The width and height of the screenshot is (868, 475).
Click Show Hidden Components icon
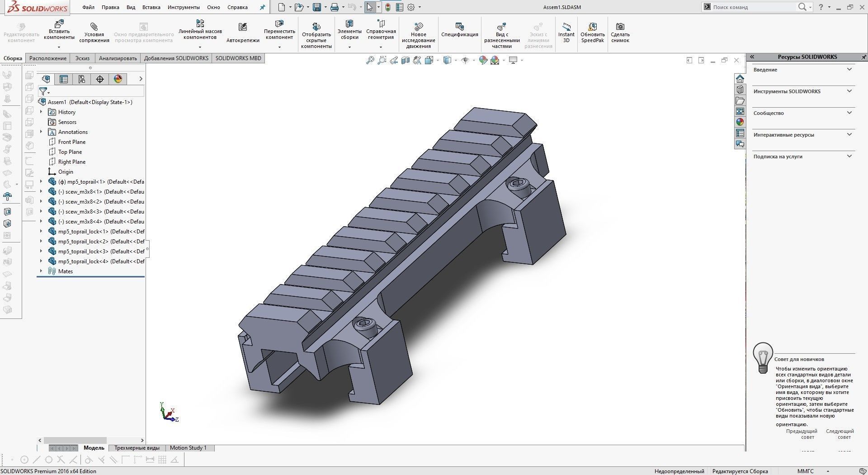click(316, 26)
